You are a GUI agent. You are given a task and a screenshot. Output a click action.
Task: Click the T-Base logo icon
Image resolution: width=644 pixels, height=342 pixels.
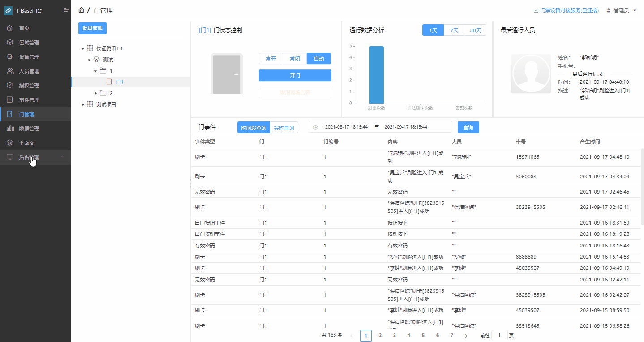click(9, 11)
